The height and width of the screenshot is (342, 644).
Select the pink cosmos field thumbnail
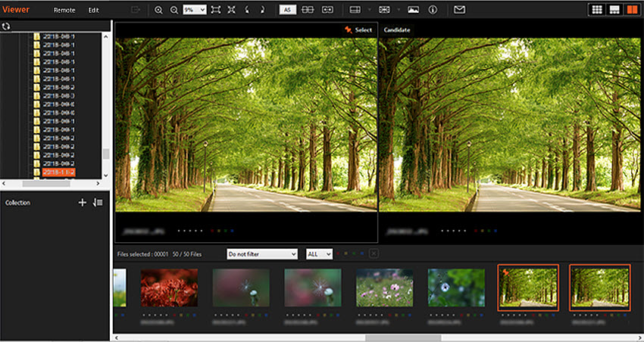[384, 288]
